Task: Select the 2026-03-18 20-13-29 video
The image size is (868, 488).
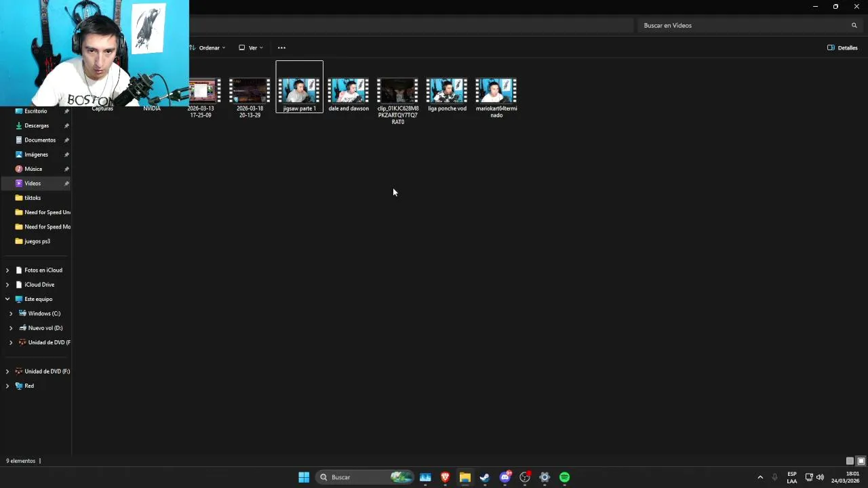Action: click(x=250, y=98)
